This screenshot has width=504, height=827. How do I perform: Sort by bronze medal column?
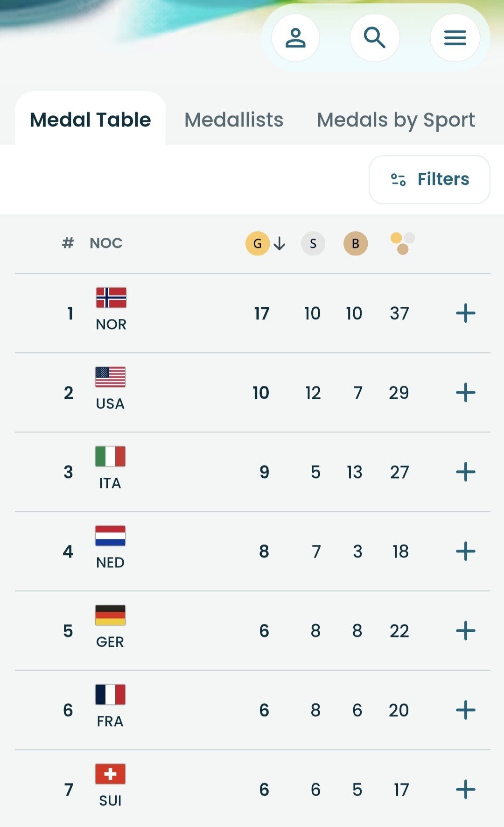(x=356, y=243)
